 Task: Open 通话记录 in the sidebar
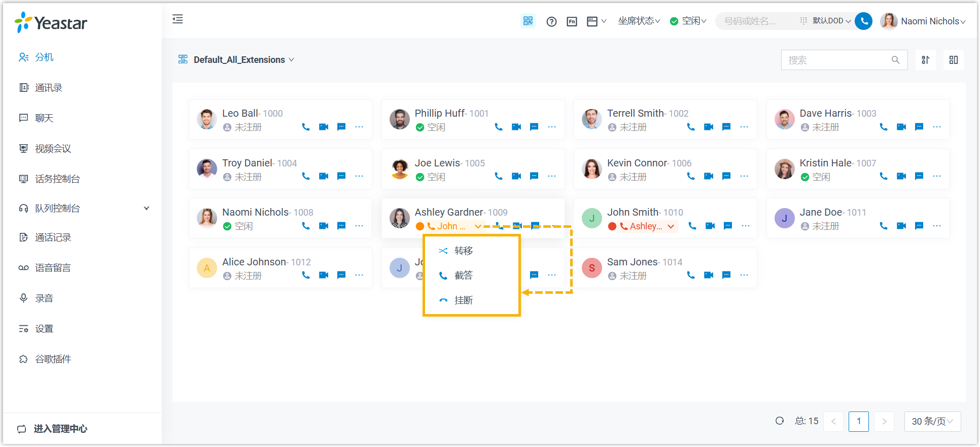[53, 237]
